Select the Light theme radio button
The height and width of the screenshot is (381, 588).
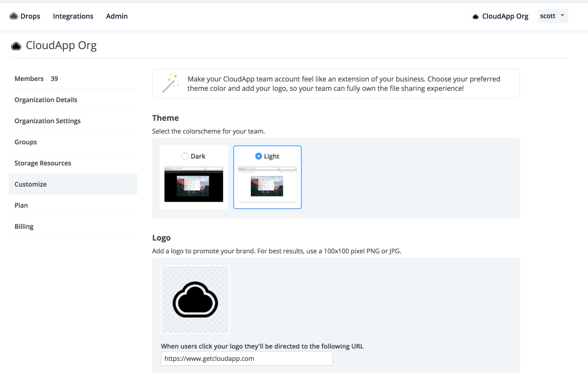(258, 156)
